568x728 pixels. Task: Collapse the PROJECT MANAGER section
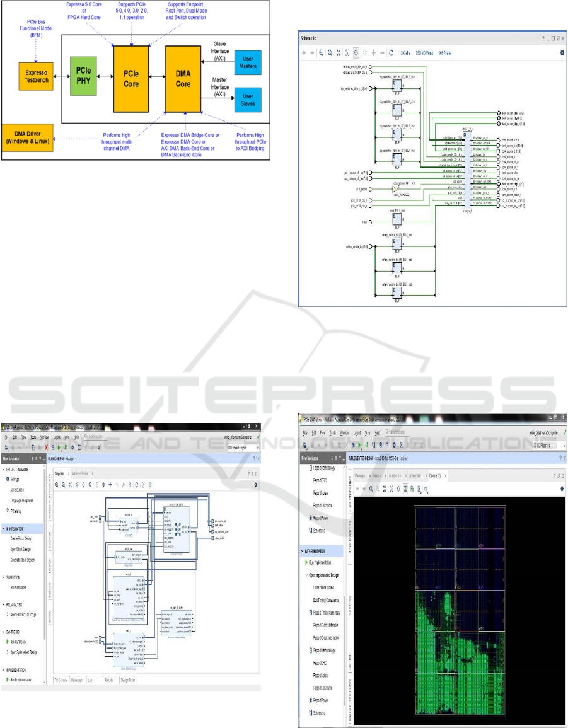coord(3,470)
